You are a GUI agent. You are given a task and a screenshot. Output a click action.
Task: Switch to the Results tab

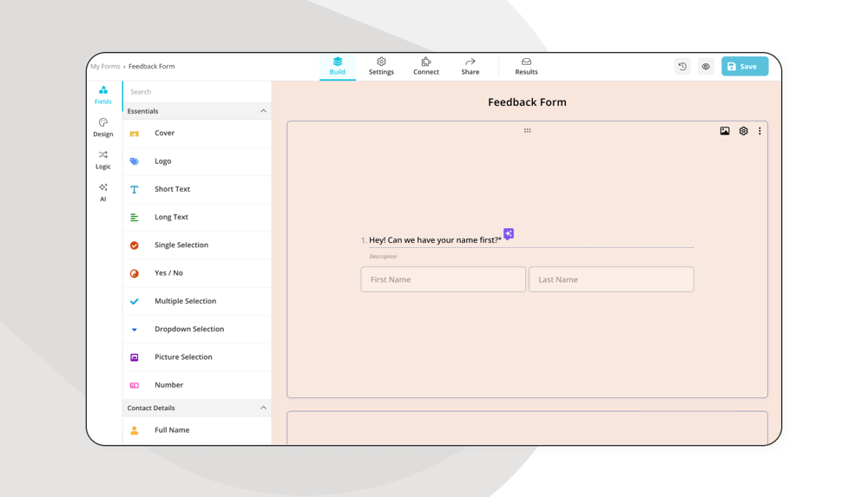[x=526, y=67]
